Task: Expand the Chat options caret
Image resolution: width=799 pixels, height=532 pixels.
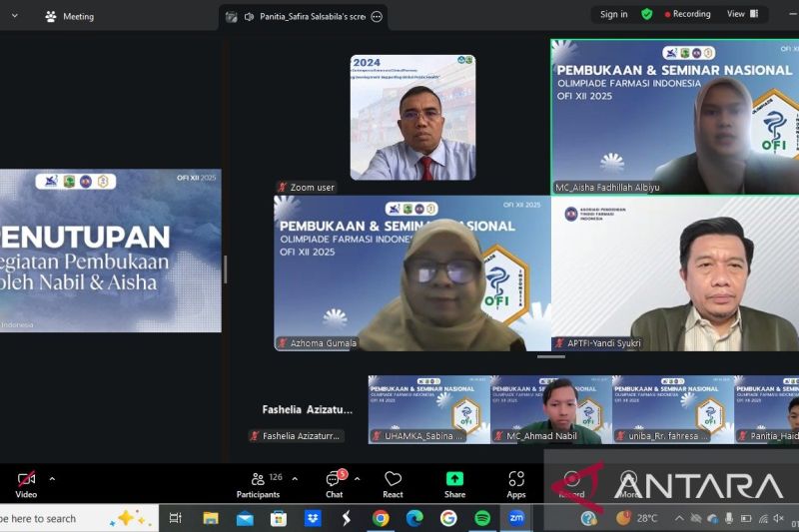Action: [x=357, y=479]
